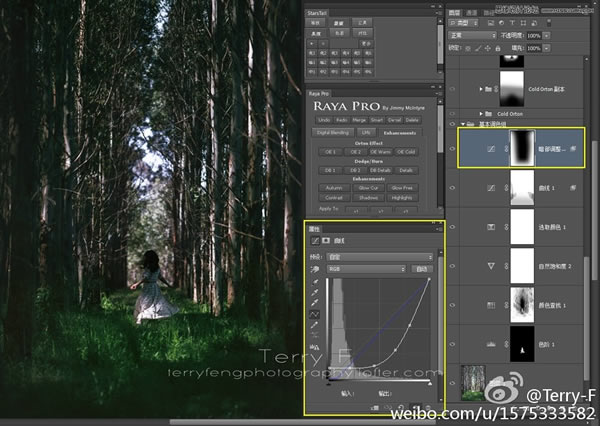Click levels histogram icon on 色阶 1
This screenshot has height=426, width=600.
point(491,344)
